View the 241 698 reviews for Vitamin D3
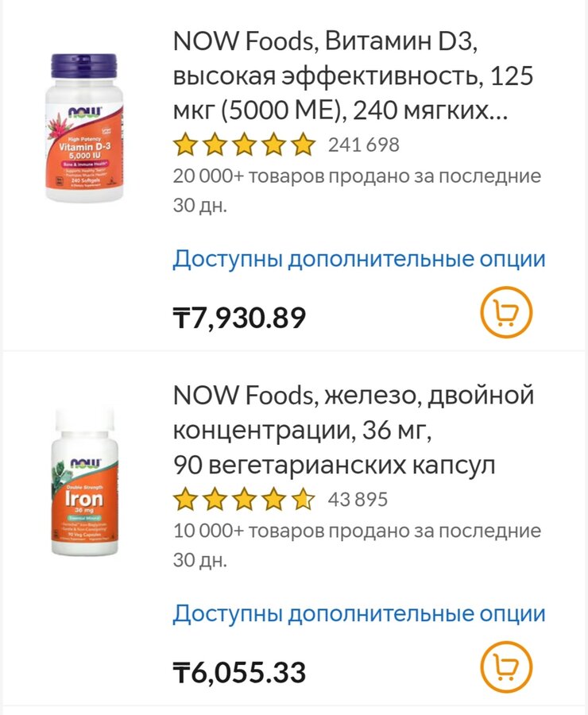Image resolution: width=588 pixels, height=715 pixels. click(x=364, y=145)
